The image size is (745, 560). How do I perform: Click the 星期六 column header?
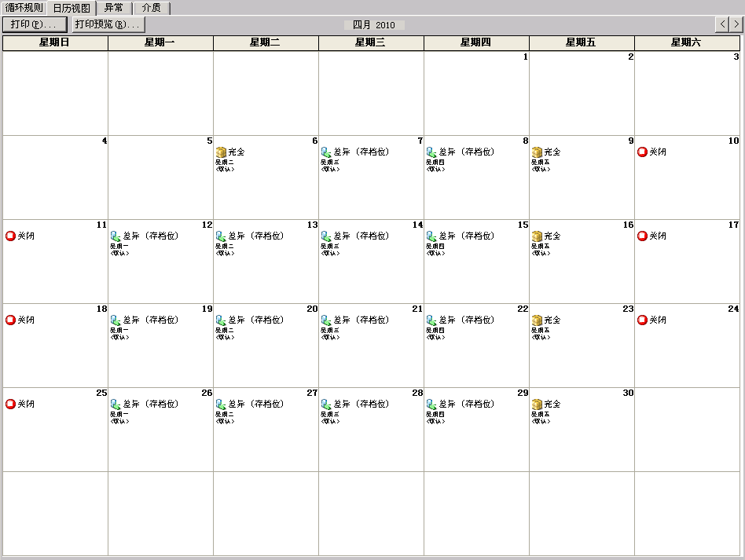click(x=687, y=42)
